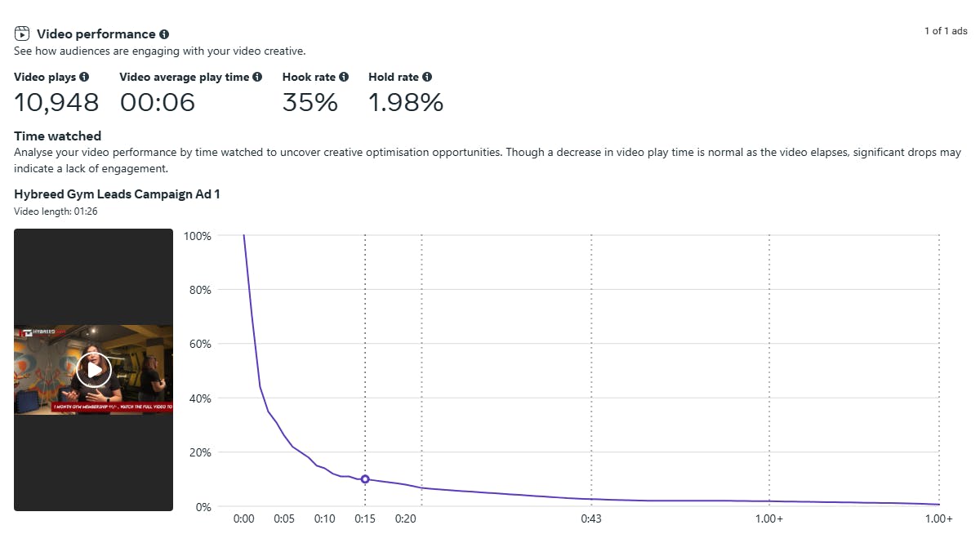The width and height of the screenshot is (980, 543).
Task: Click info icon beside Video performance title
Action: [x=164, y=34]
